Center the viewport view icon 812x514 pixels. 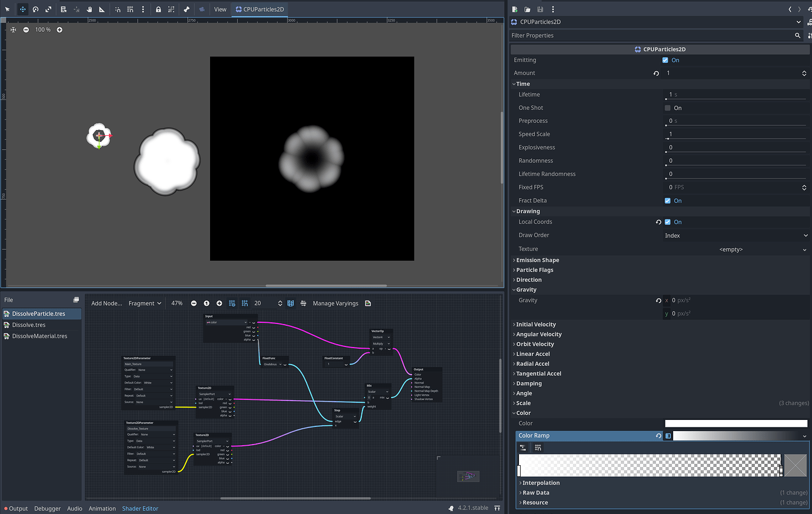[x=14, y=29]
